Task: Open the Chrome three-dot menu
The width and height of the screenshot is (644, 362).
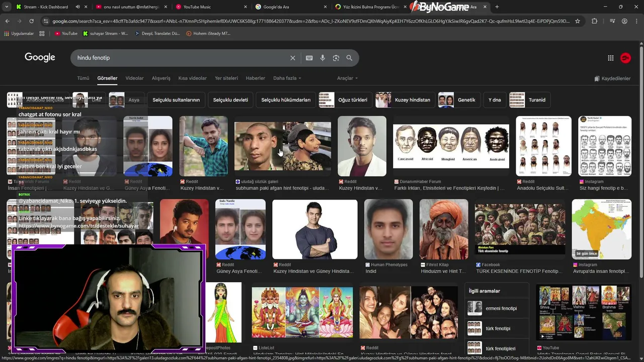Action: pos(636,21)
